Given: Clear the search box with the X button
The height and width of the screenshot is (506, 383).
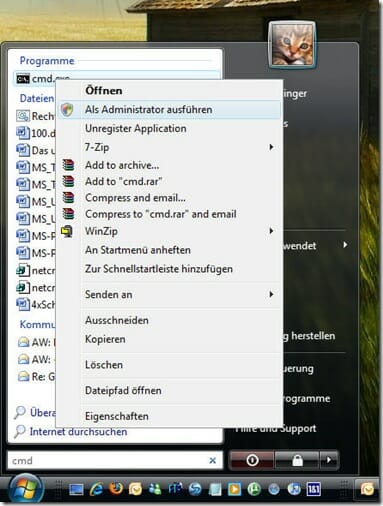Looking at the screenshot, I should 212,460.
